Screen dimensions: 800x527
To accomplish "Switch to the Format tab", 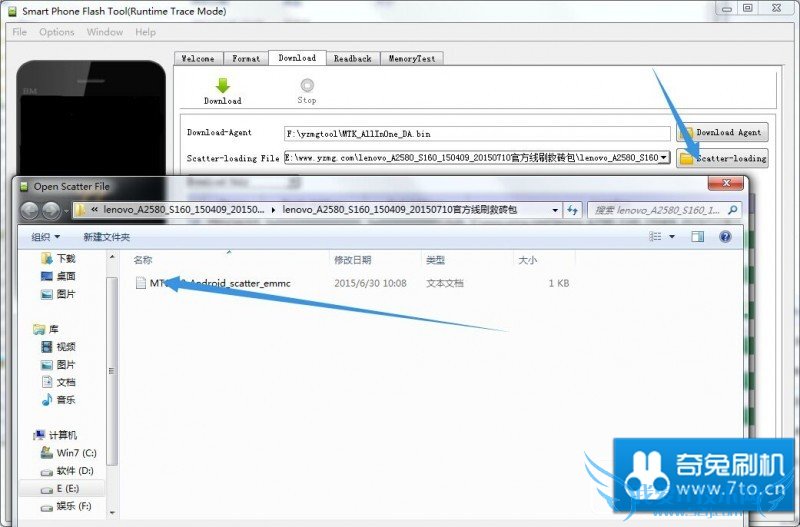I will (246, 59).
